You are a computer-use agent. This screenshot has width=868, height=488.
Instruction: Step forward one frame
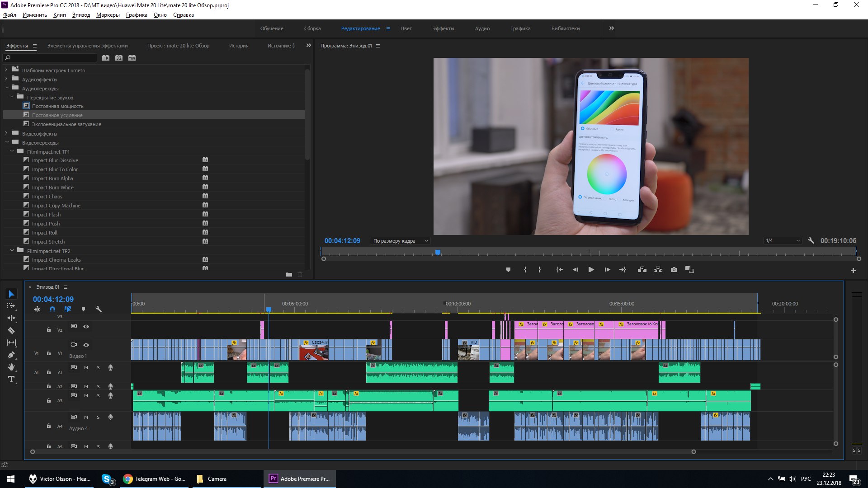click(x=607, y=270)
